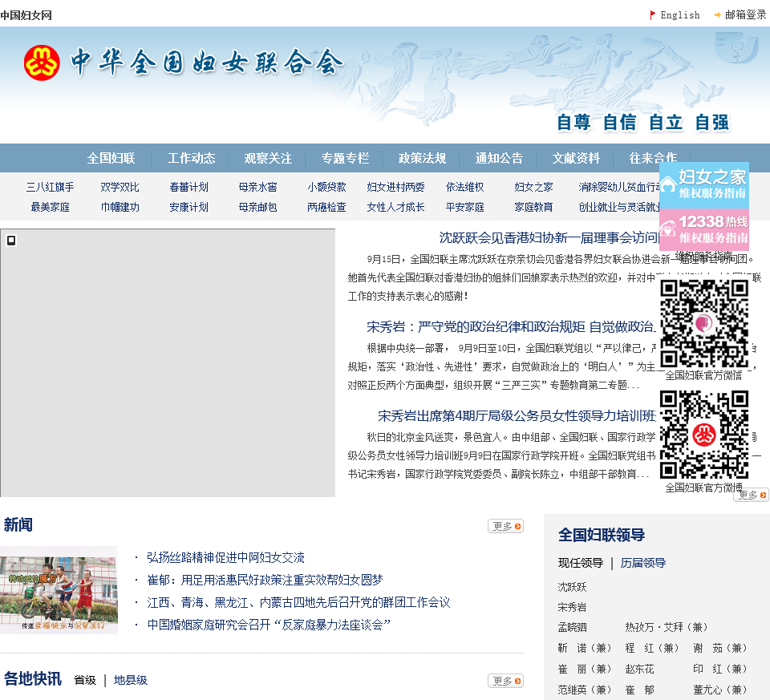770x700 pixels.
Task: Open the 文献资料 menu
Action: click(x=576, y=158)
